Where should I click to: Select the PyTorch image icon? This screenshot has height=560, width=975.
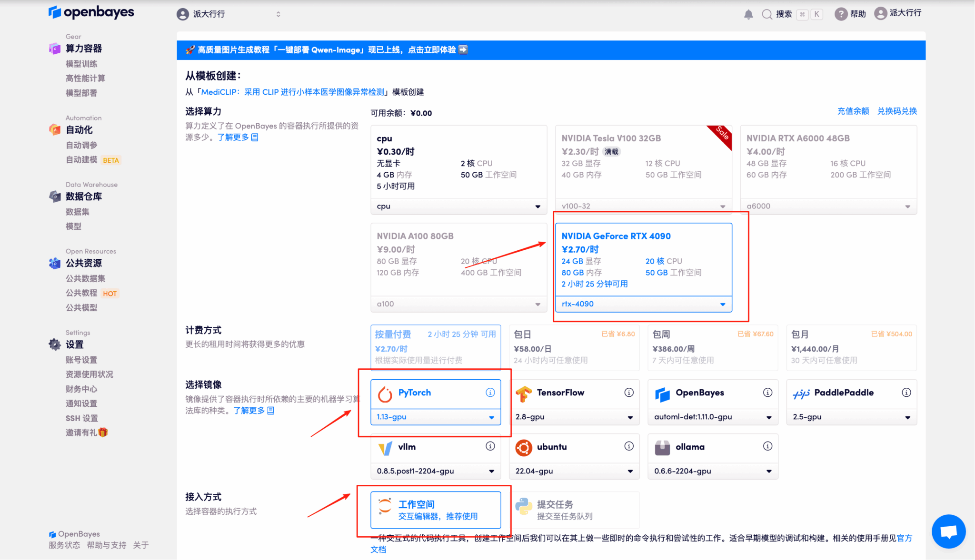pyautogui.click(x=385, y=393)
